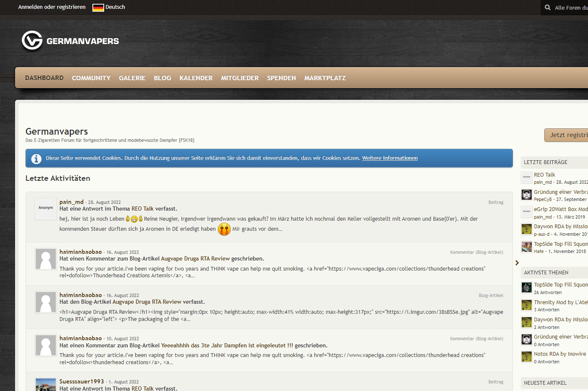Open pain_md's Anonym avatar in activity list
The image size is (588, 391).
pos(46,209)
